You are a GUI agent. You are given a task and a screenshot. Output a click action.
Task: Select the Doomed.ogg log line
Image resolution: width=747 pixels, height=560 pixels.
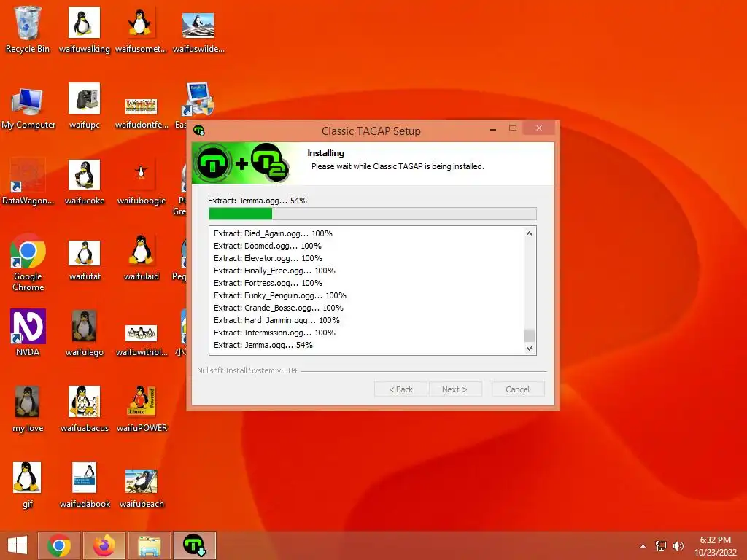(267, 246)
